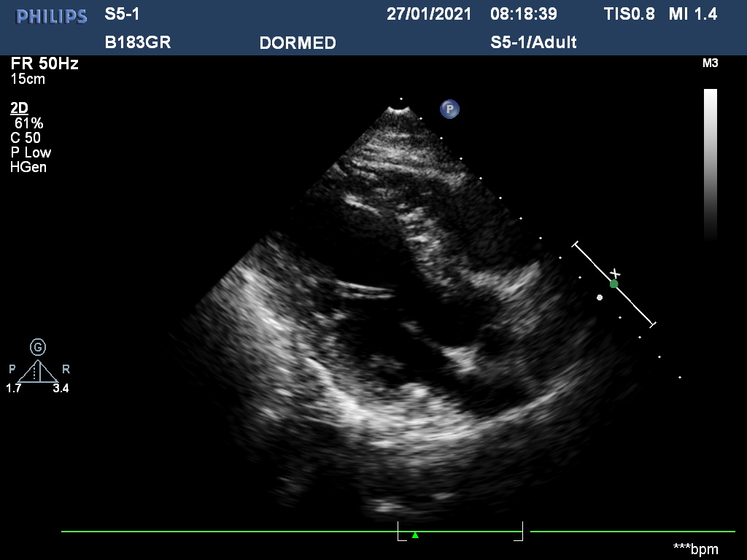
Task: Click the circled G icon
Action: pos(38,347)
